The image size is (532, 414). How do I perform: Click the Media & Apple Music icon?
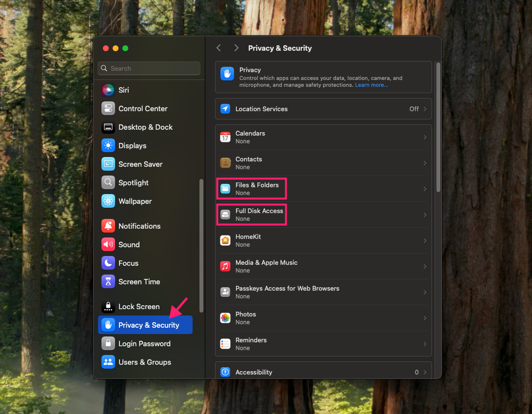(x=225, y=266)
